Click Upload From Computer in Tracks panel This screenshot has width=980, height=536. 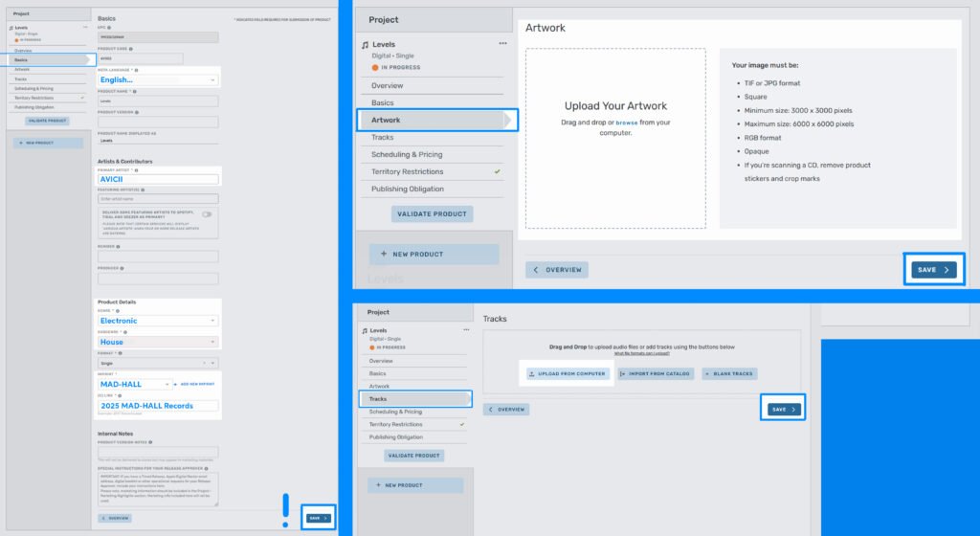point(568,373)
